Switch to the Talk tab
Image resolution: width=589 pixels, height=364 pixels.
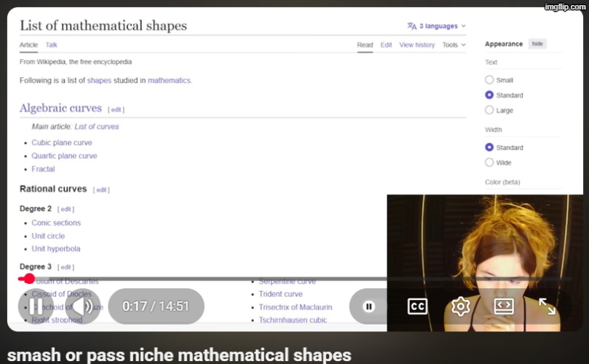[52, 45]
